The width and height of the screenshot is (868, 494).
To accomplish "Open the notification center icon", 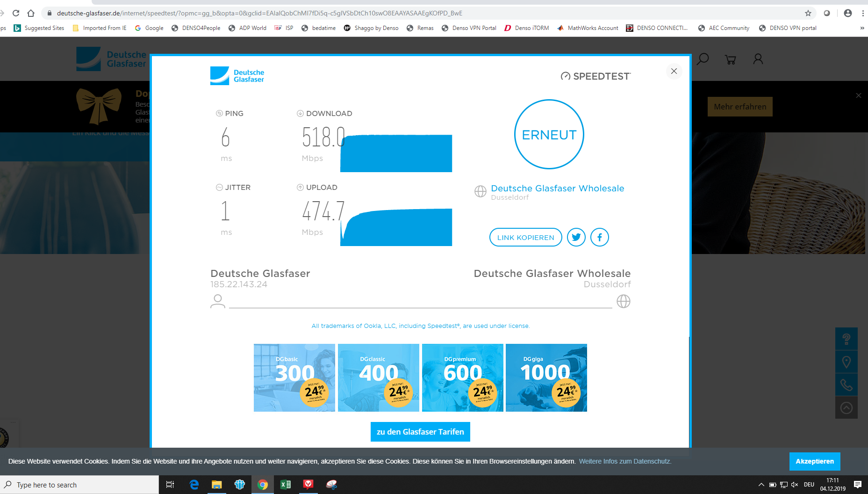I will pyautogui.click(x=857, y=485).
